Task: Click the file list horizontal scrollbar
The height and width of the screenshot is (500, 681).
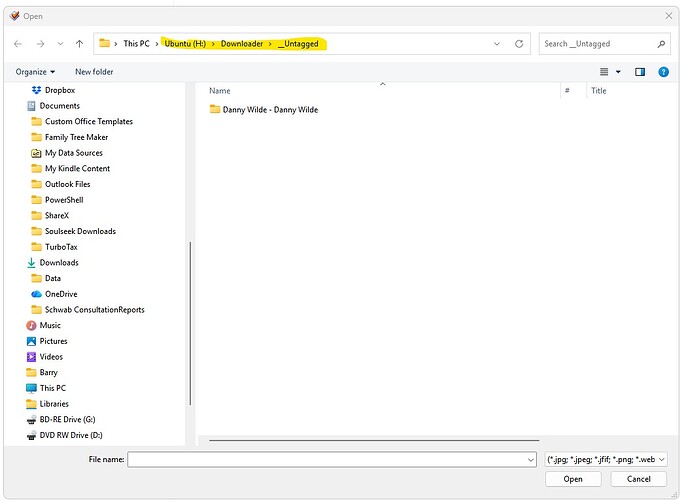Action: [x=374, y=440]
